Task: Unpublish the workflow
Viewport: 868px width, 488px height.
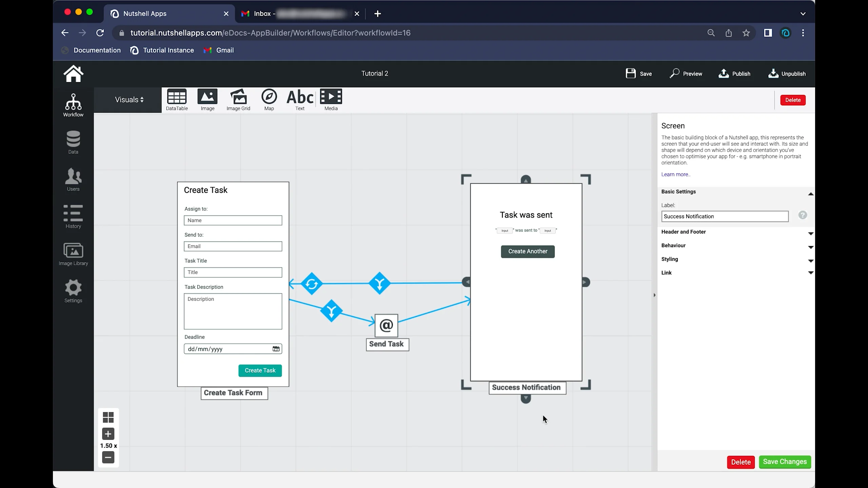Action: click(x=787, y=74)
